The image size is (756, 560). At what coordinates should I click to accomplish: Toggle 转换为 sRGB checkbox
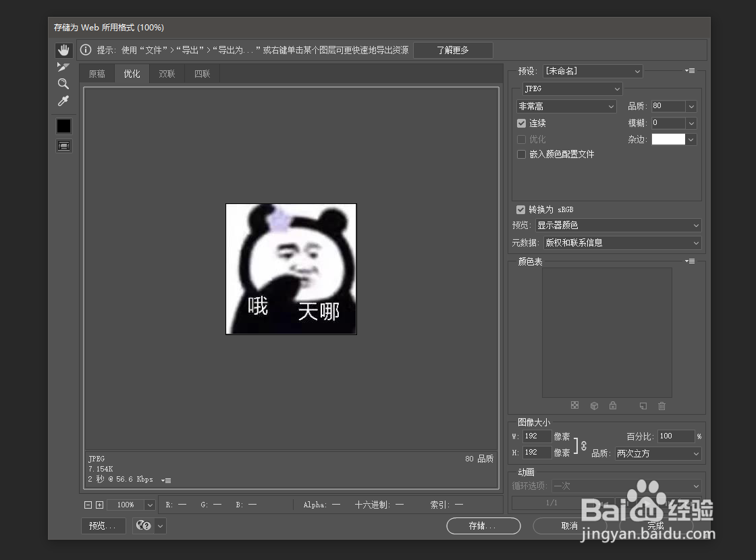click(520, 209)
